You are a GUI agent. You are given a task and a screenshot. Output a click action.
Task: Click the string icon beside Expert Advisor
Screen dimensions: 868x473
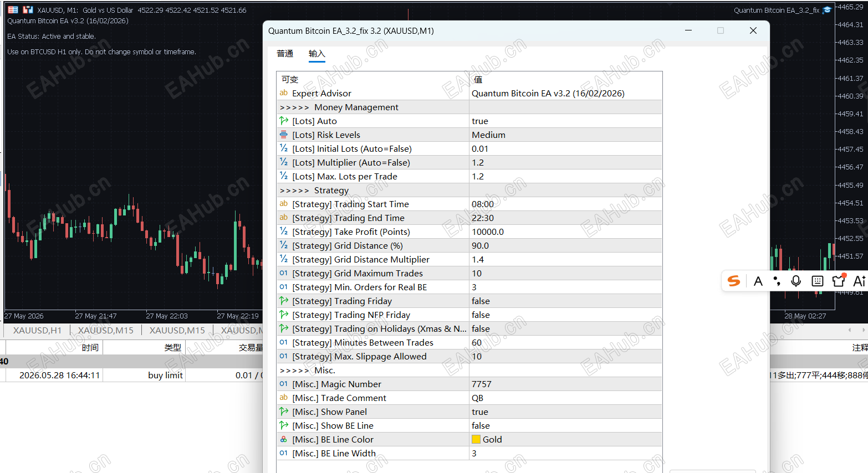[284, 93]
